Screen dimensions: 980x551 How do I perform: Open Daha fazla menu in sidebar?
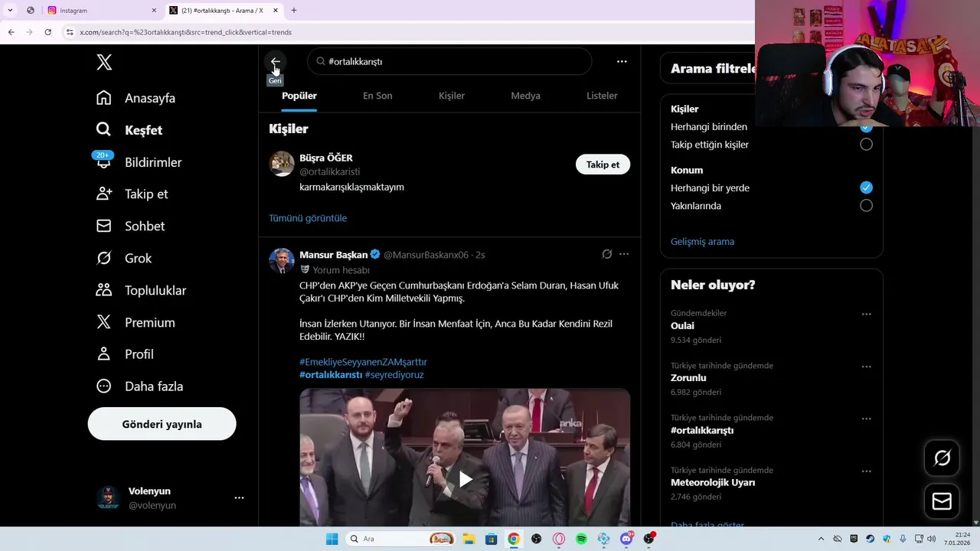(139, 386)
